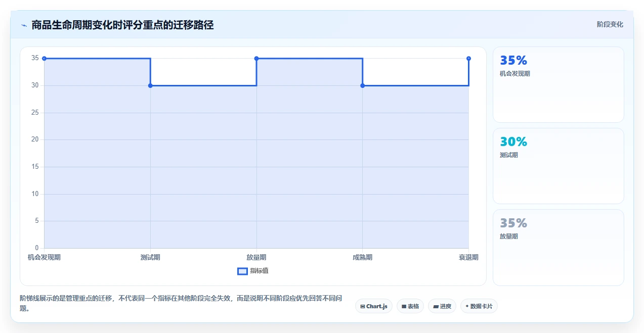Click the 测试期 x-axis label
644x333 pixels.
click(150, 257)
